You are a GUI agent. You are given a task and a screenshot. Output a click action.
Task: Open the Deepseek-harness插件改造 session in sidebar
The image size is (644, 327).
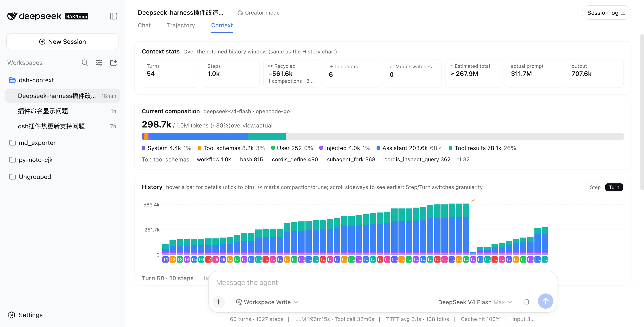tap(63, 96)
